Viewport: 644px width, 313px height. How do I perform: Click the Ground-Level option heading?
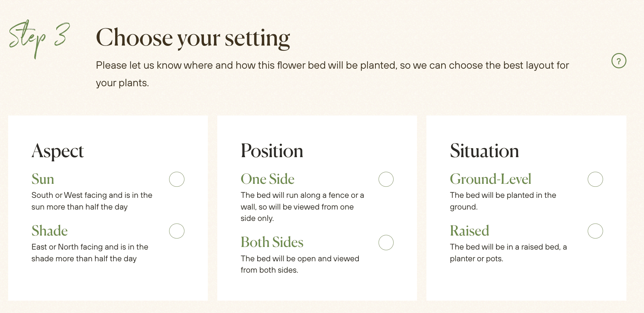click(490, 179)
